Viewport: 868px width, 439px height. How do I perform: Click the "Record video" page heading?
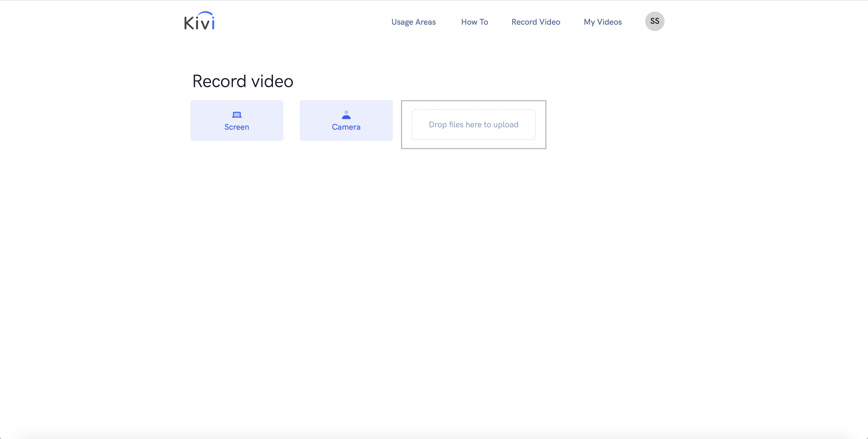[243, 81]
